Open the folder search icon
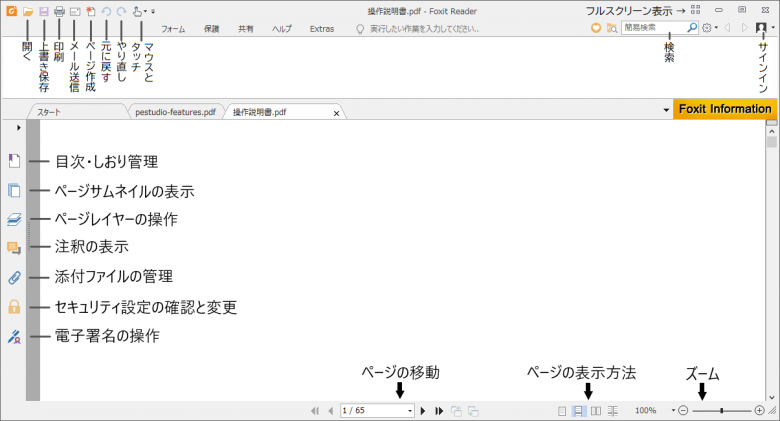The width and height of the screenshot is (780, 421). click(612, 28)
